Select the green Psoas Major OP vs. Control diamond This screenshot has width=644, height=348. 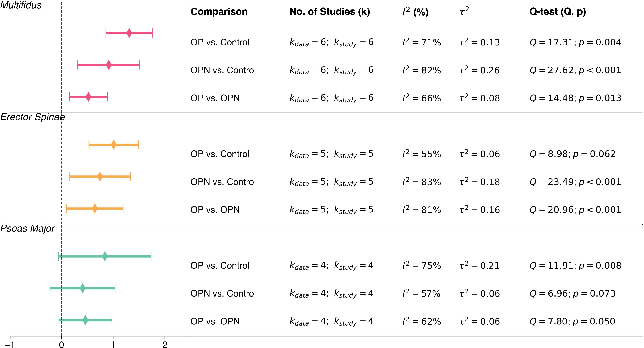tap(105, 256)
